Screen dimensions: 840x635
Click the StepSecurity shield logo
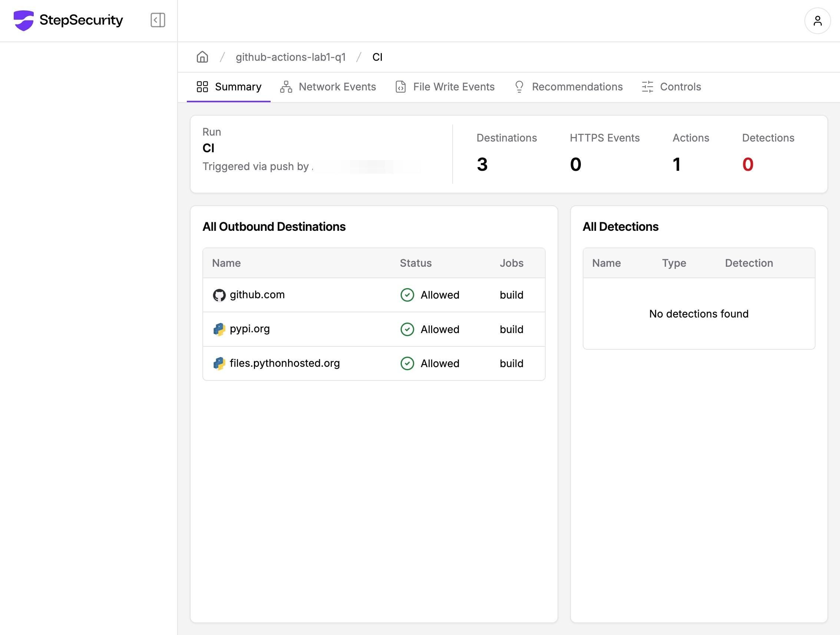pyautogui.click(x=24, y=20)
